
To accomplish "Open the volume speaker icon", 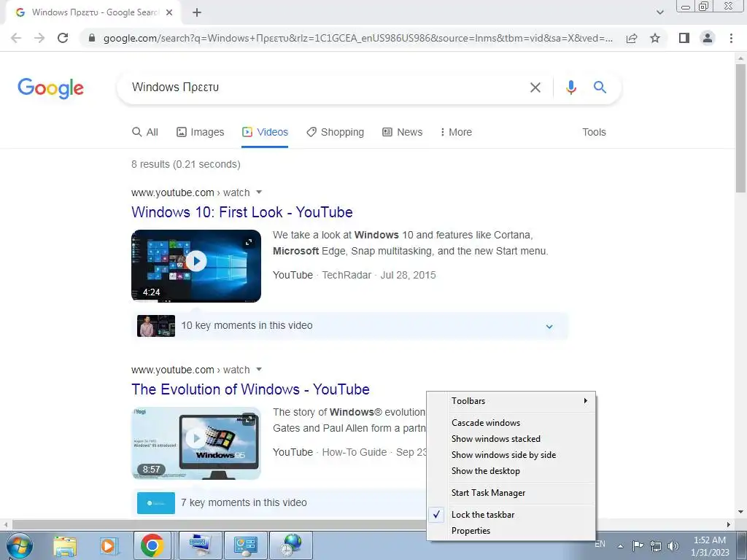I will click(x=673, y=545).
